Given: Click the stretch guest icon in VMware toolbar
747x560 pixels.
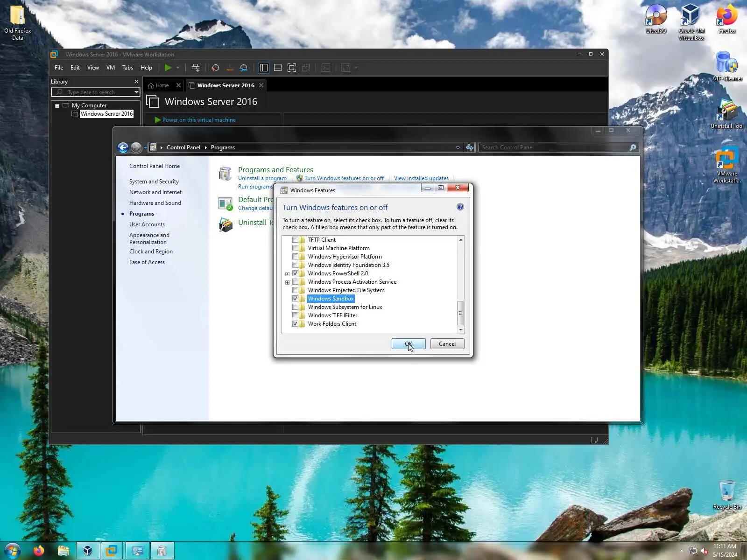Looking at the screenshot, I should pos(346,68).
